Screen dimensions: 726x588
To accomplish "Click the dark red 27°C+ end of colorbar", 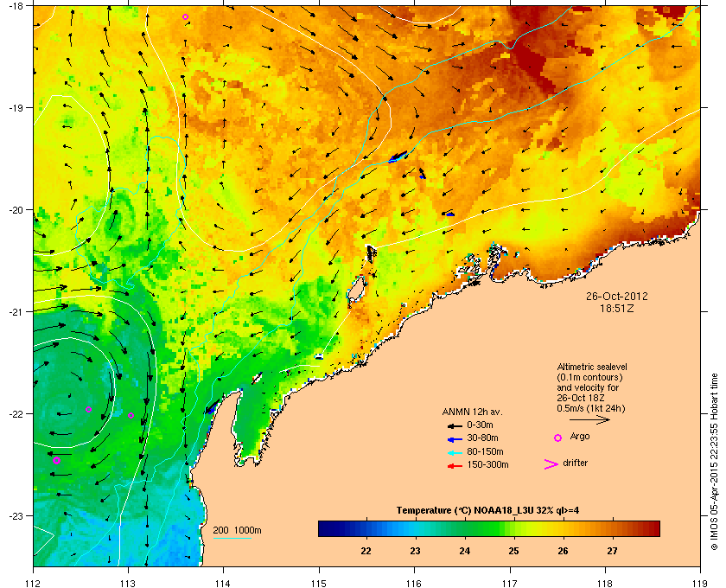I will click(651, 528).
